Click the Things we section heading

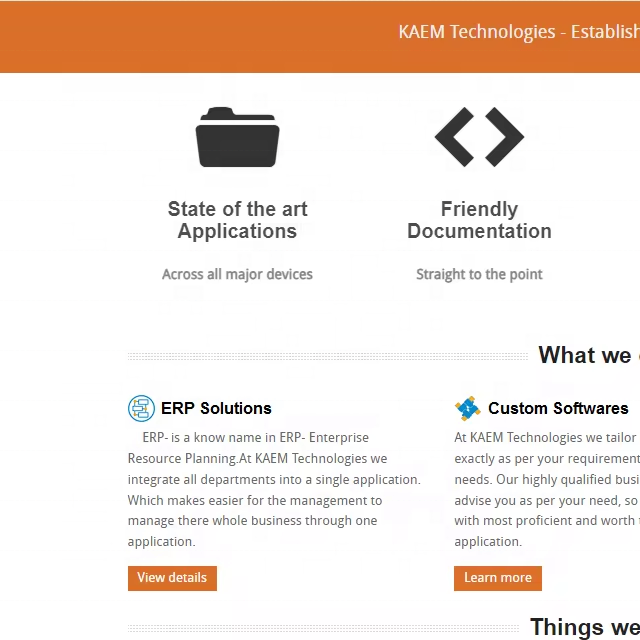585,627
